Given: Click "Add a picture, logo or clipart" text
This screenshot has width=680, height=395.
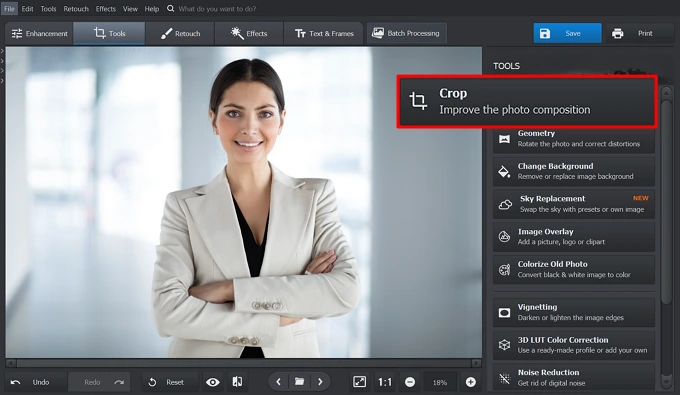Looking at the screenshot, I should [x=561, y=242].
